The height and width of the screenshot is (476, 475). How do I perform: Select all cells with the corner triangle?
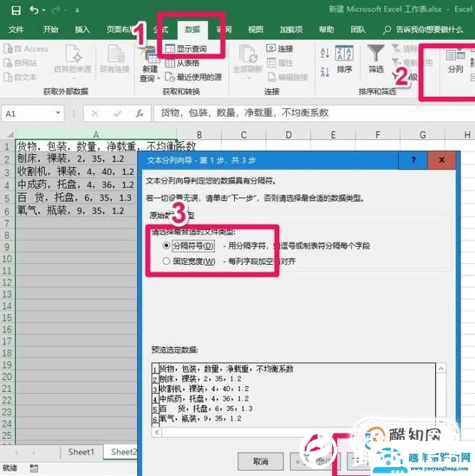click(10, 135)
